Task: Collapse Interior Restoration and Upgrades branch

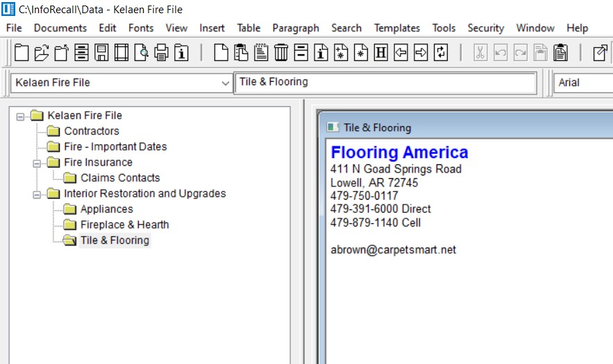Action: [37, 195]
